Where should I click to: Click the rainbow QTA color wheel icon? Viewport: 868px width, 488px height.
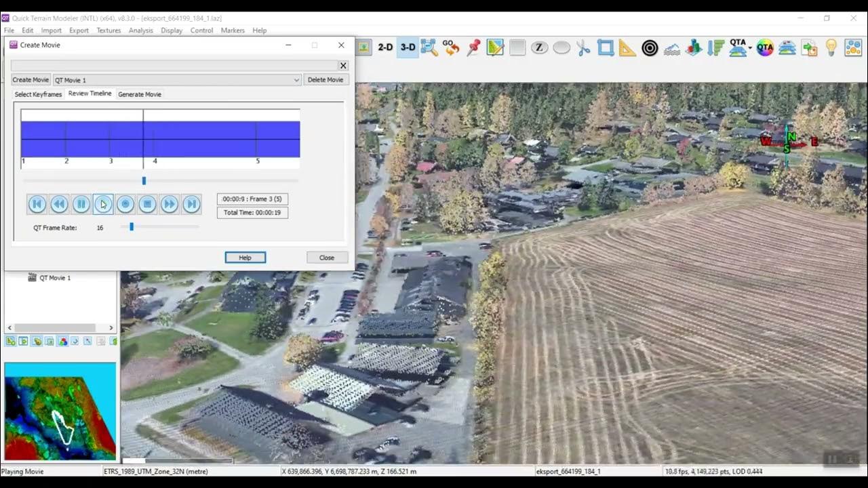[x=765, y=47]
